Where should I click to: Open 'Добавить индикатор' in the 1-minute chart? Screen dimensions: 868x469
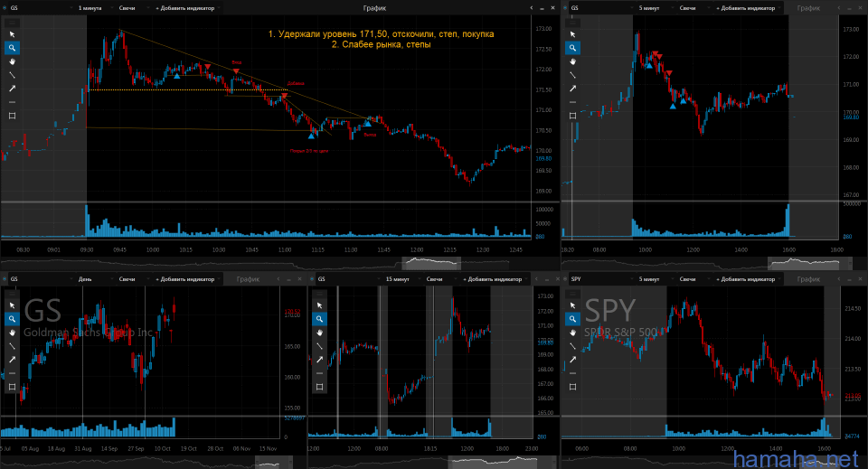pos(187,8)
